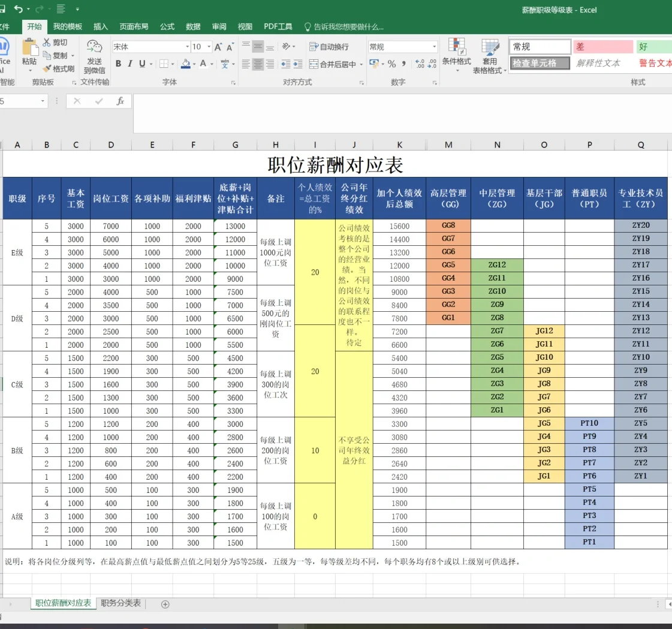Click the Undo arrow in quick access toolbar
This screenshot has height=629, width=672.
[x=19, y=8]
